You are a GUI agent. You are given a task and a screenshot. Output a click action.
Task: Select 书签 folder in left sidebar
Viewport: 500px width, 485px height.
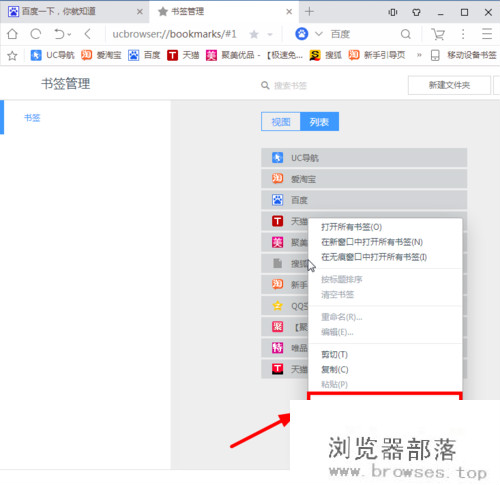[32, 117]
